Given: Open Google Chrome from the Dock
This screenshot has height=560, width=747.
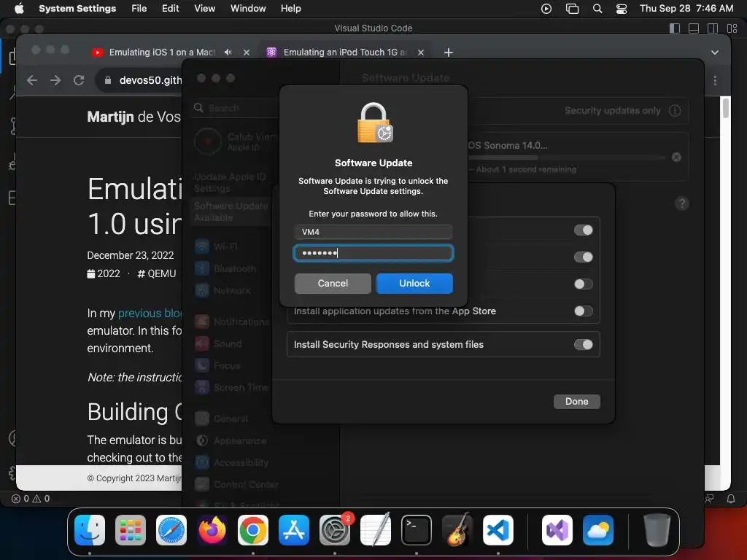Looking at the screenshot, I should 253,530.
